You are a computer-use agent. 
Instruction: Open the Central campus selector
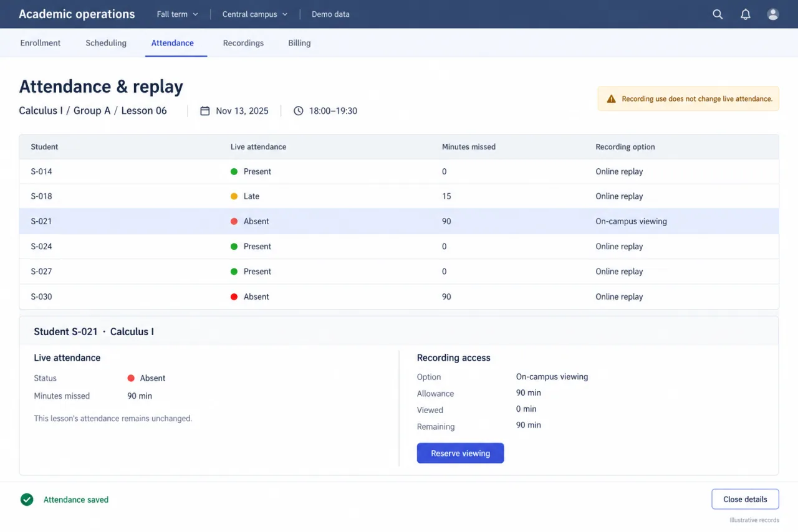pyautogui.click(x=255, y=14)
